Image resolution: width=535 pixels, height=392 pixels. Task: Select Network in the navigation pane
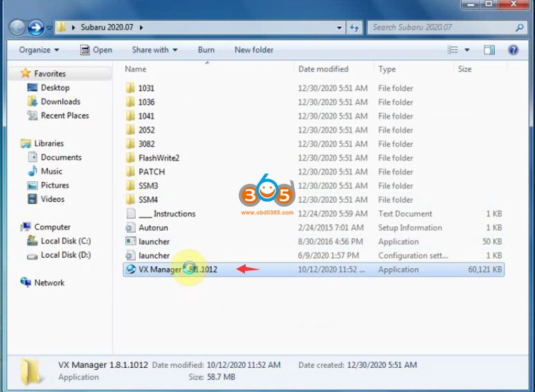coord(49,283)
